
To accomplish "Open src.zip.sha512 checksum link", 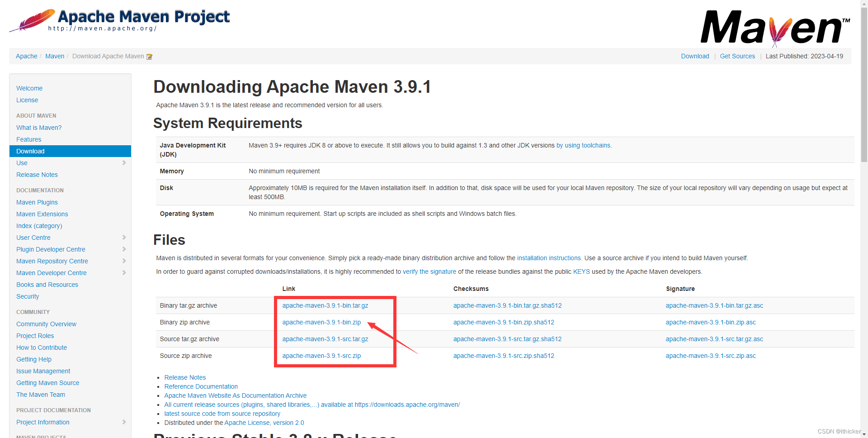I will pos(504,356).
